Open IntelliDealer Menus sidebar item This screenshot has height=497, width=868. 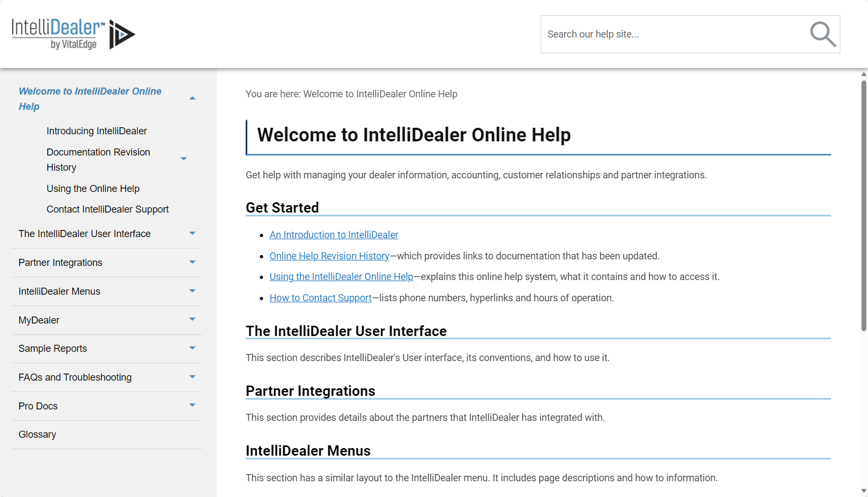59,291
